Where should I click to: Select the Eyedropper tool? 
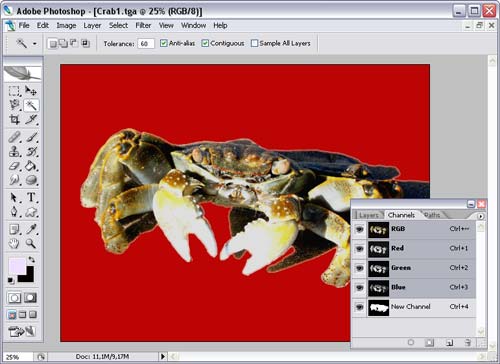[x=31, y=229]
